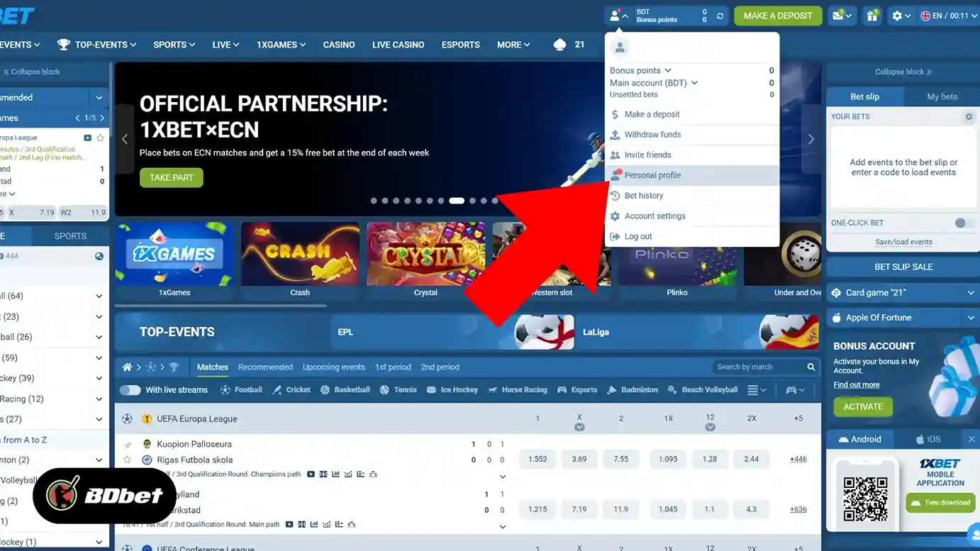
Task: Select the Esports sport filter
Action: (577, 390)
